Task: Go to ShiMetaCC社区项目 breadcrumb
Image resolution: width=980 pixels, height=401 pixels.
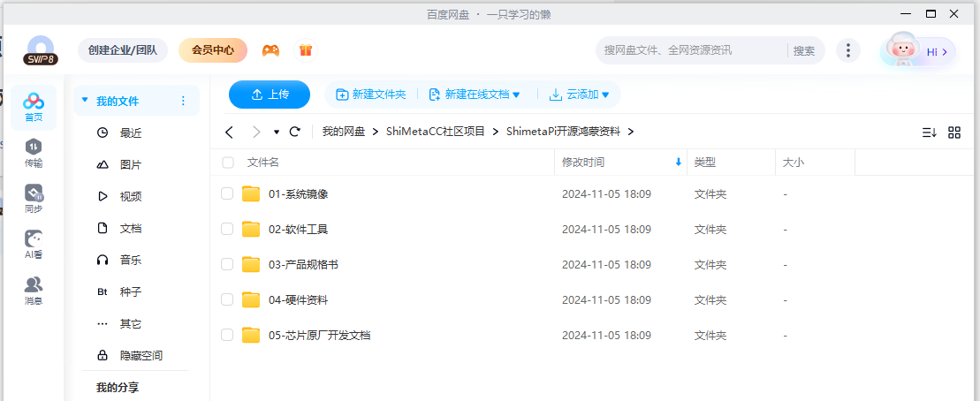Action: tap(435, 132)
